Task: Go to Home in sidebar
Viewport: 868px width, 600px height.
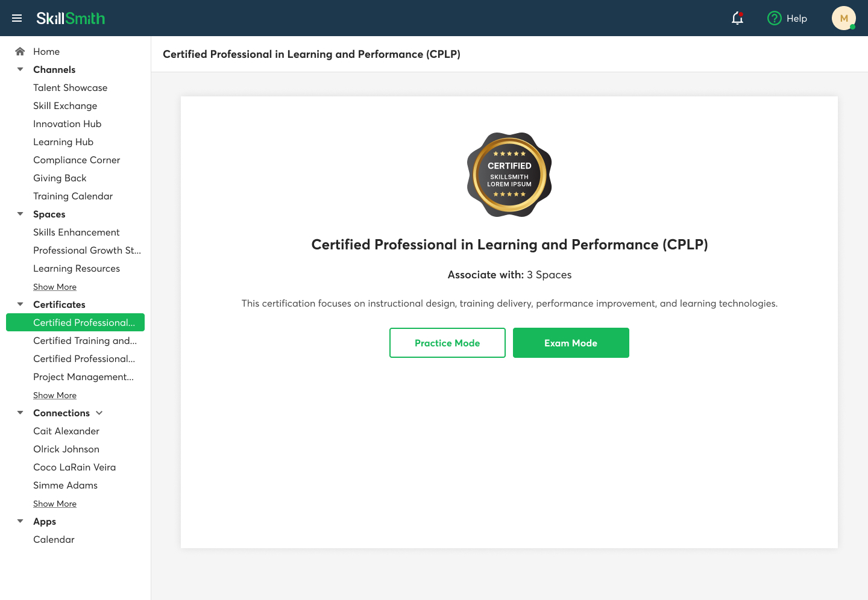Action: (46, 51)
